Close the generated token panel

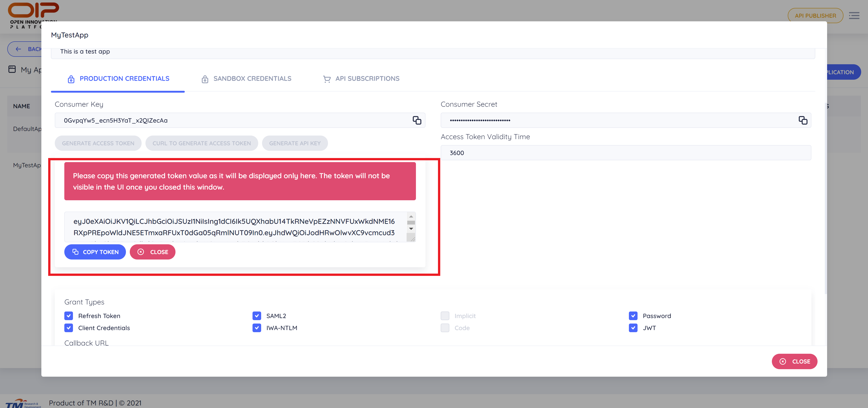point(152,252)
